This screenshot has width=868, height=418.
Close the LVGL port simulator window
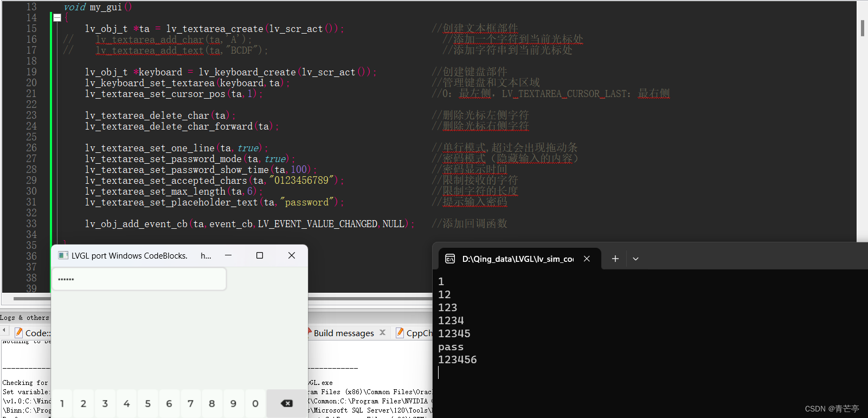(x=292, y=255)
